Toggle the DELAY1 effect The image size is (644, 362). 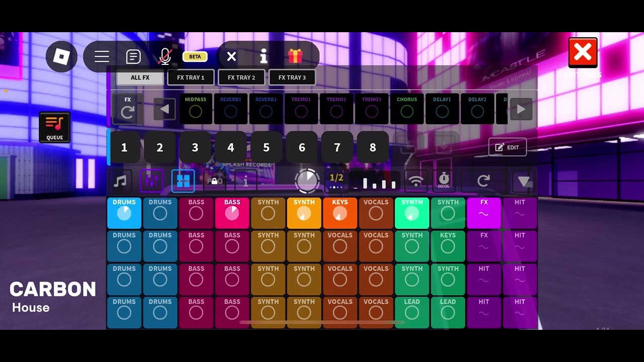coord(442,109)
